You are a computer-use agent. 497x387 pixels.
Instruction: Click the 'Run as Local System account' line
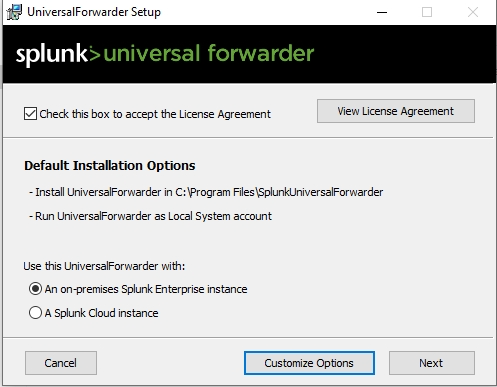tap(150, 216)
